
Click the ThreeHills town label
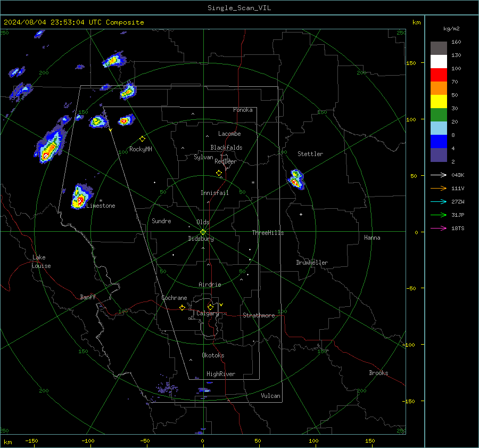coord(268,233)
